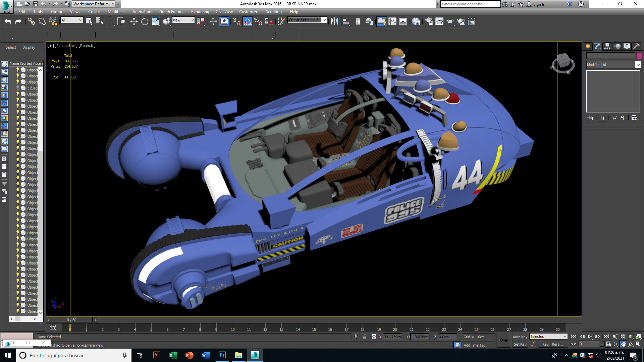
Task: Click the Render Production teapot
Action: point(450,22)
